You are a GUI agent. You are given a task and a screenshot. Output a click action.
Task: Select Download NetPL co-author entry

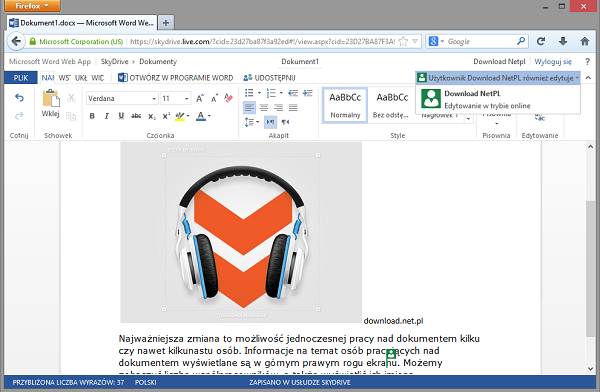point(498,99)
